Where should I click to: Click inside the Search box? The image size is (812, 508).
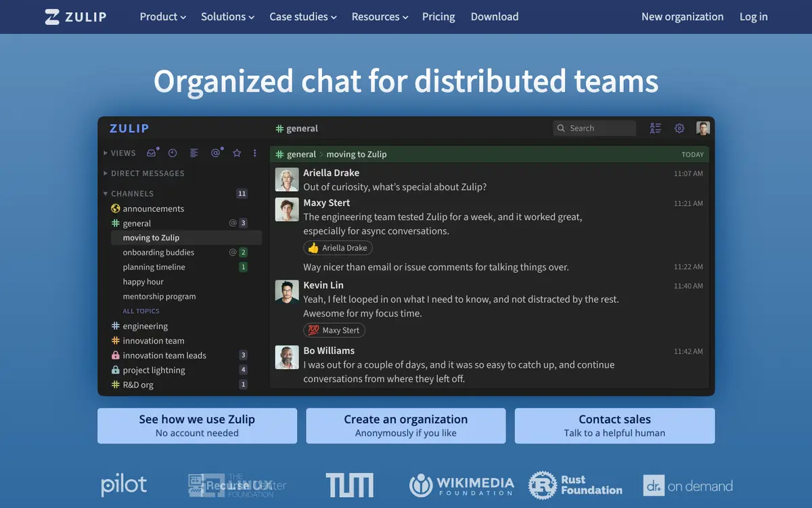click(x=595, y=128)
